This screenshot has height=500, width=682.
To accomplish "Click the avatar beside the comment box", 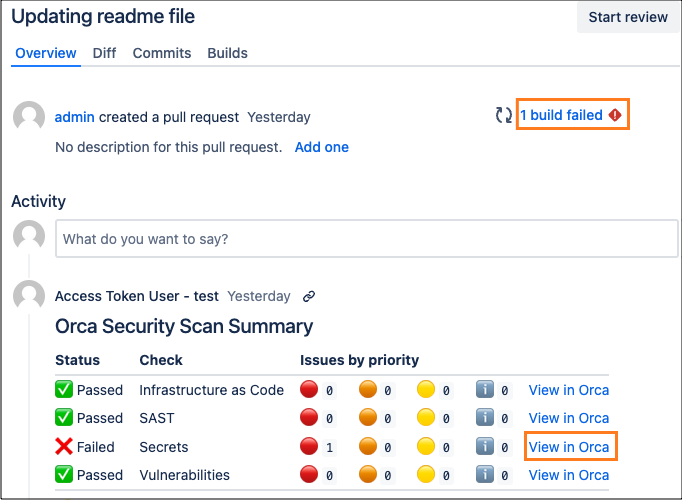I will click(29, 236).
